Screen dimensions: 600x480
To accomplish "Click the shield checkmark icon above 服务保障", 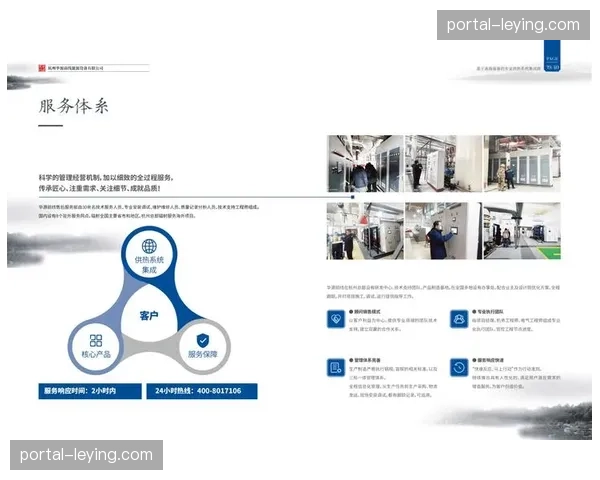I will point(203,340).
